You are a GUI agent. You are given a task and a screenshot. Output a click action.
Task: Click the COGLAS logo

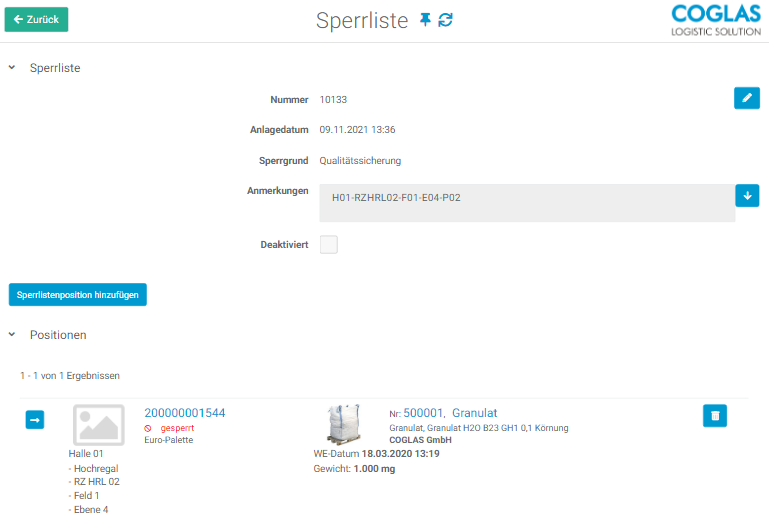pos(715,20)
